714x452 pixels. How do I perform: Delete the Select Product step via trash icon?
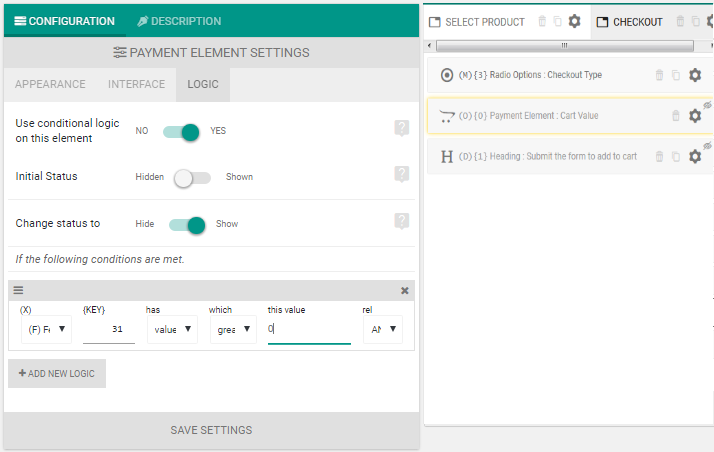pos(542,21)
